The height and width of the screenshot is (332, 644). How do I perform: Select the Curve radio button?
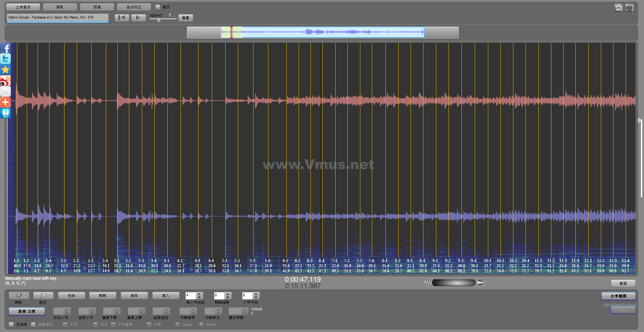pos(177,325)
